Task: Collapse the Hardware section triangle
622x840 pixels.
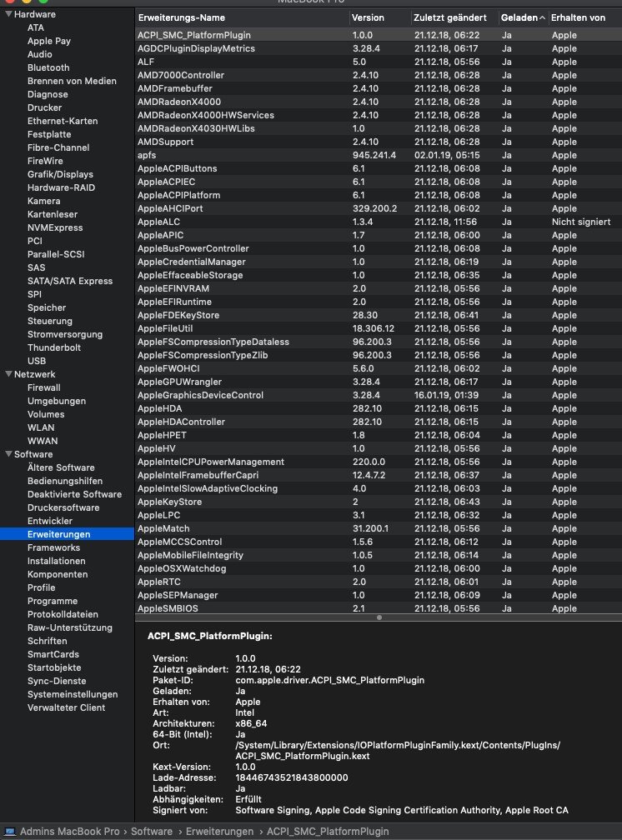Action: (x=8, y=14)
